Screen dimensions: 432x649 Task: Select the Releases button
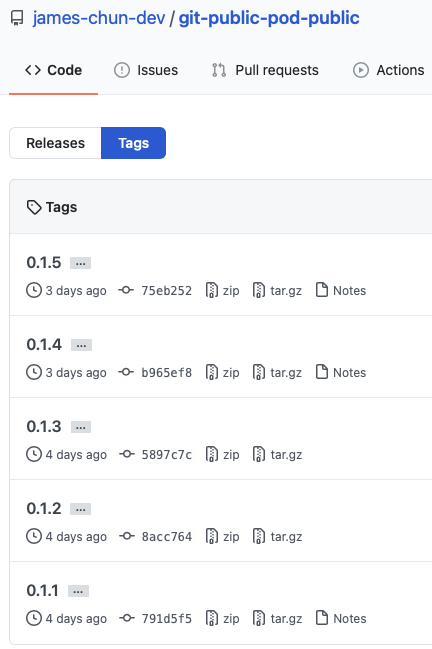click(x=55, y=143)
